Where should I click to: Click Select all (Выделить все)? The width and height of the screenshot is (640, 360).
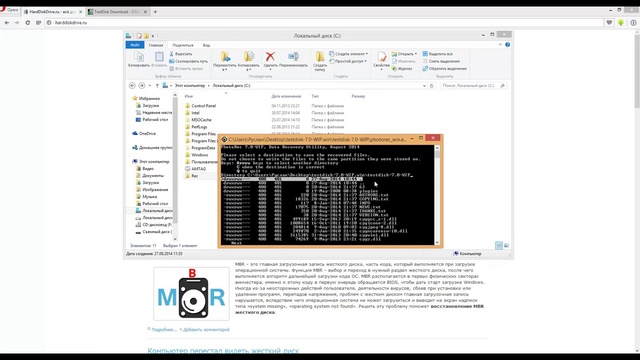click(x=438, y=54)
